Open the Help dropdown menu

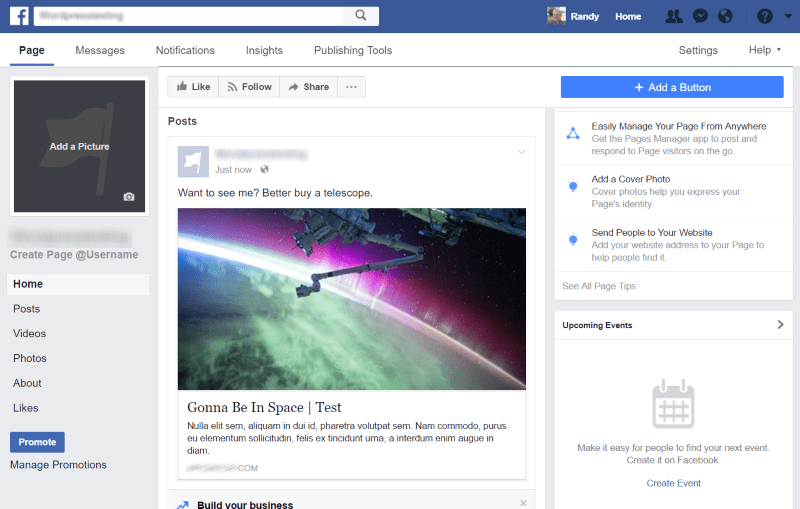coord(765,50)
